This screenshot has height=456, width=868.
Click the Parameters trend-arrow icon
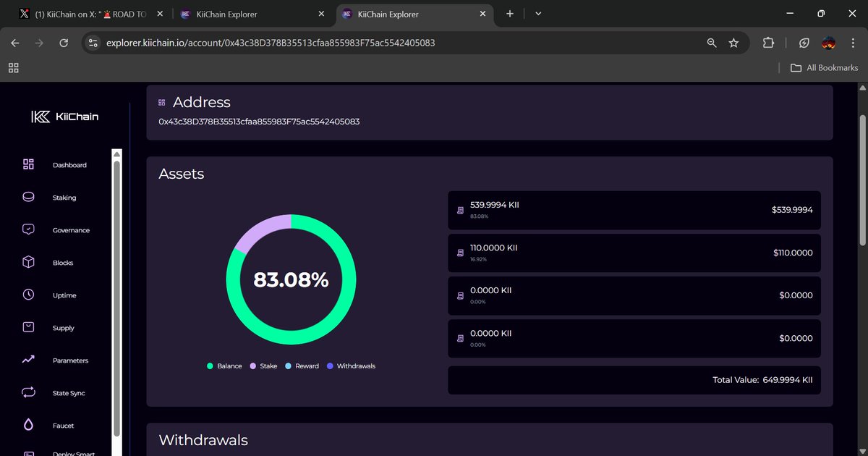pos(28,360)
